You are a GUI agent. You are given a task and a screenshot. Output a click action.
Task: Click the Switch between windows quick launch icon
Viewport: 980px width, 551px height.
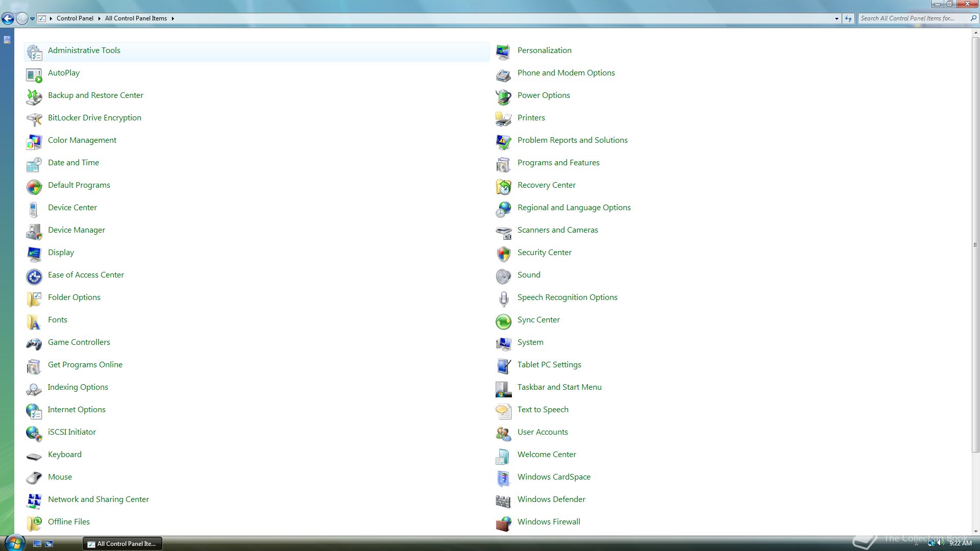pyautogui.click(x=50, y=544)
